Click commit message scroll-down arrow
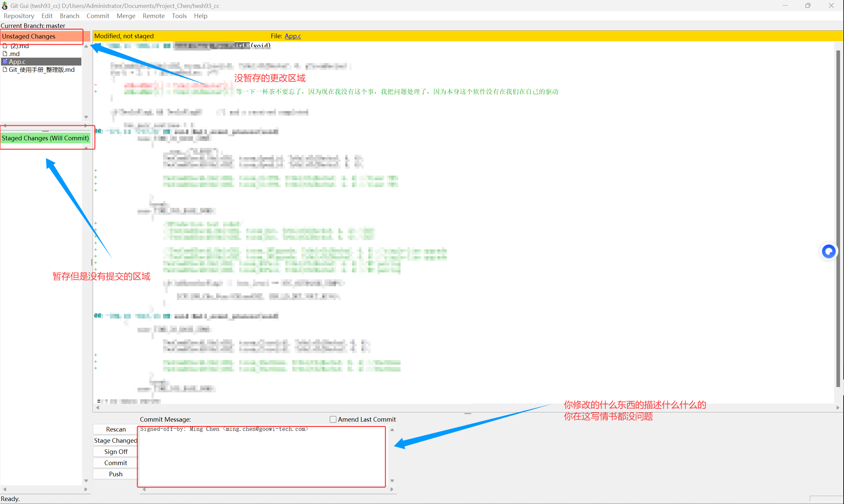Image resolution: width=844 pixels, height=504 pixels. (x=392, y=481)
